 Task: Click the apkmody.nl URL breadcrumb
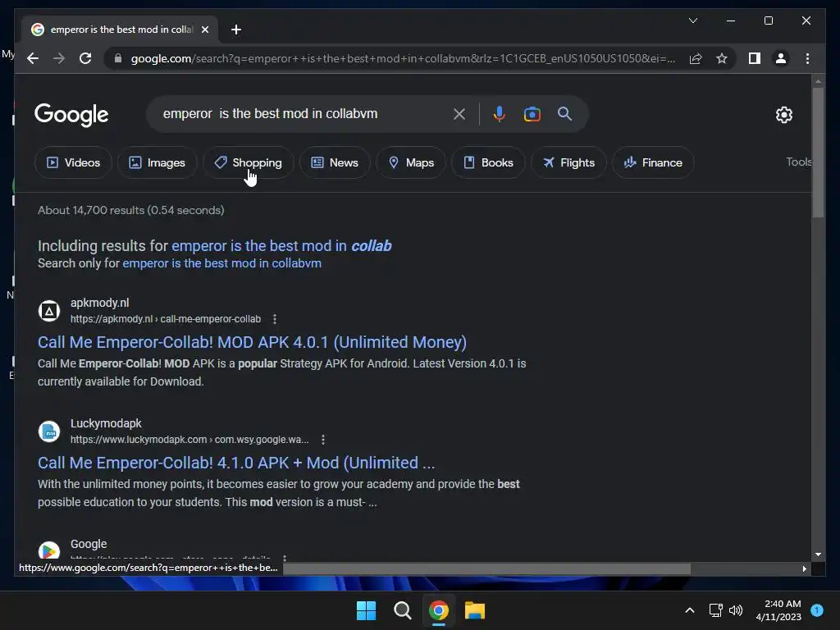166,319
